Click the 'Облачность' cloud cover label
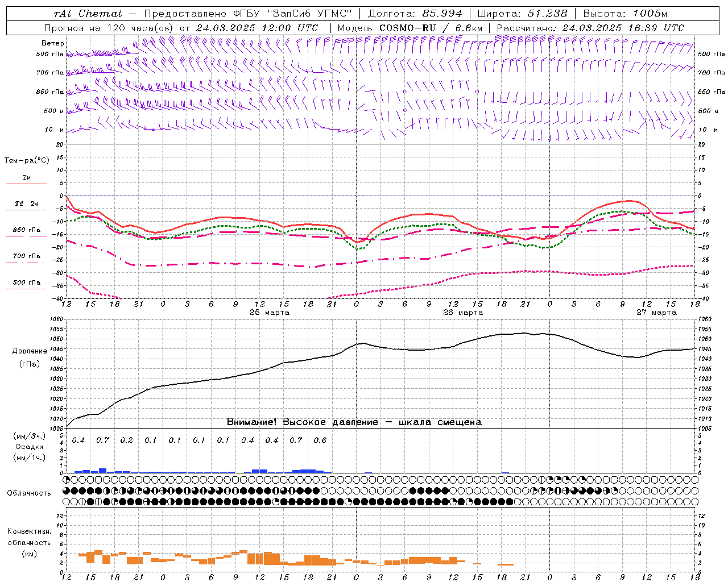Viewport: 728px width, 582px height. [x=29, y=493]
